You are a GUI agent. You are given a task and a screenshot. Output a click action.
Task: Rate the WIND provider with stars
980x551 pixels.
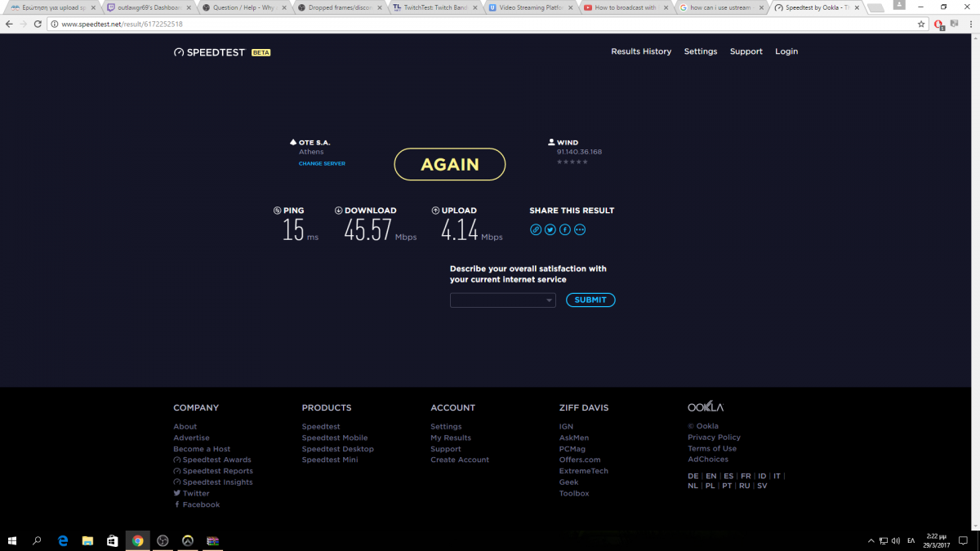(x=572, y=162)
